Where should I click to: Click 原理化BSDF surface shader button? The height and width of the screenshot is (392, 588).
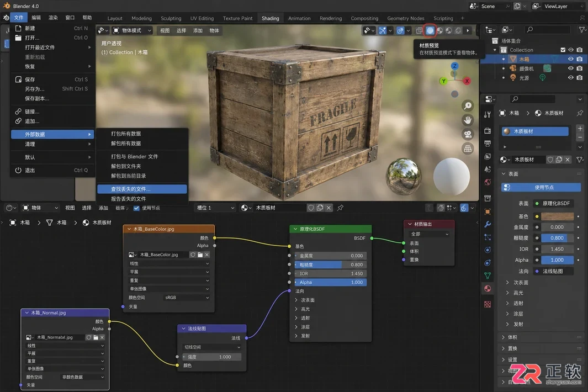[554, 203]
